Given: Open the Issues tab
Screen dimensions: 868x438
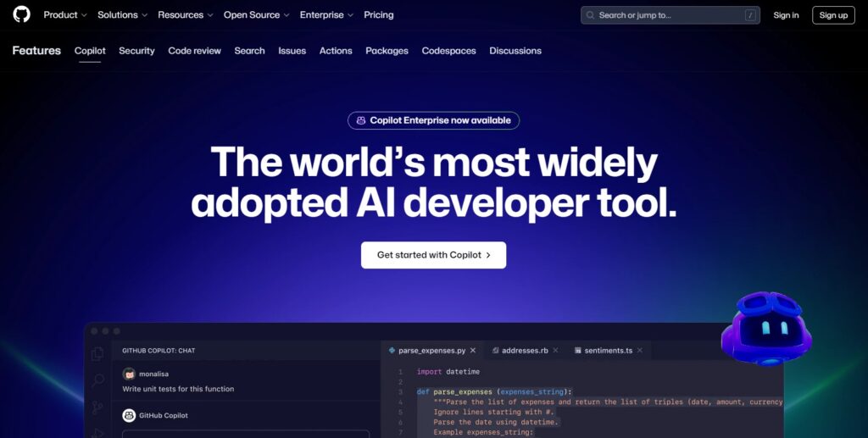Looking at the screenshot, I should [292, 51].
